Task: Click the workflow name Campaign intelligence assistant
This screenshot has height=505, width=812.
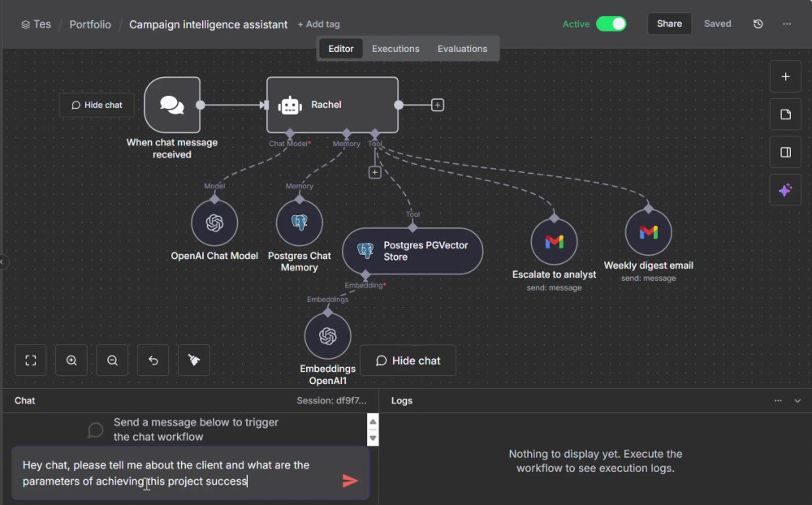Action: click(x=208, y=24)
